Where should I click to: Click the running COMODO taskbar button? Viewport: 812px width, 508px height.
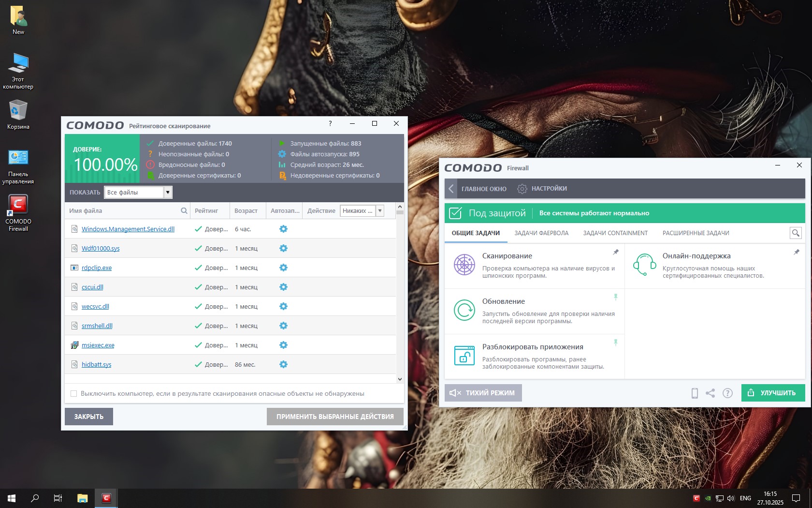(106, 498)
